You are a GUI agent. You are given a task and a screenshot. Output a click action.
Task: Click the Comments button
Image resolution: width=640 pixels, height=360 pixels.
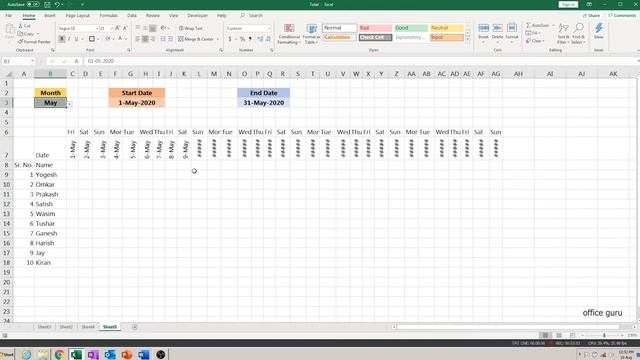click(x=622, y=16)
